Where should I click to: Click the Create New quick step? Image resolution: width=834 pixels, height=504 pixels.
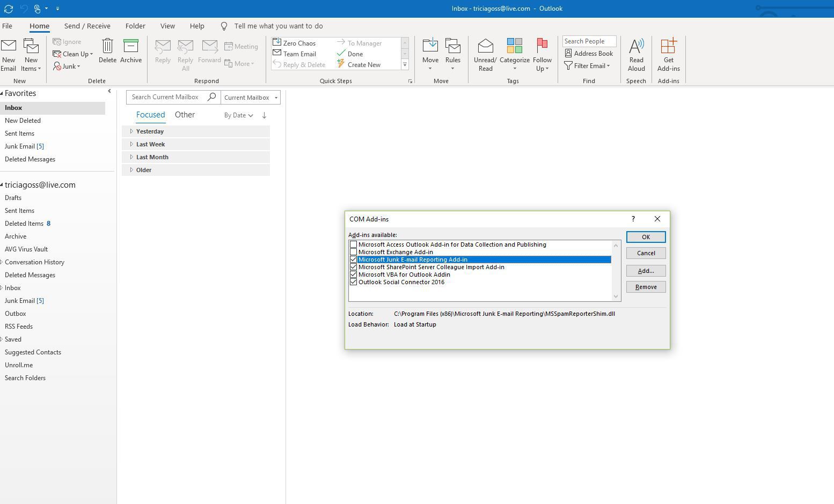pyautogui.click(x=359, y=64)
